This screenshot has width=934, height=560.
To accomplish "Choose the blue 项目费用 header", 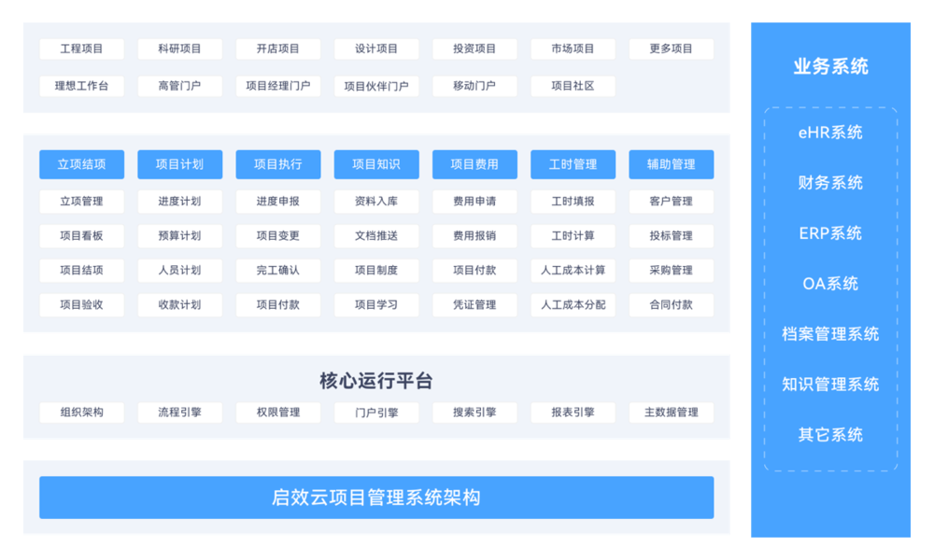I will [x=474, y=164].
